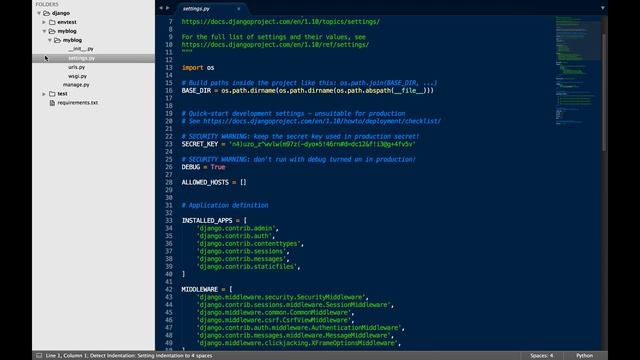The image size is (640, 360).
Task: Click the SECRET_KEY string value
Action: (322, 144)
